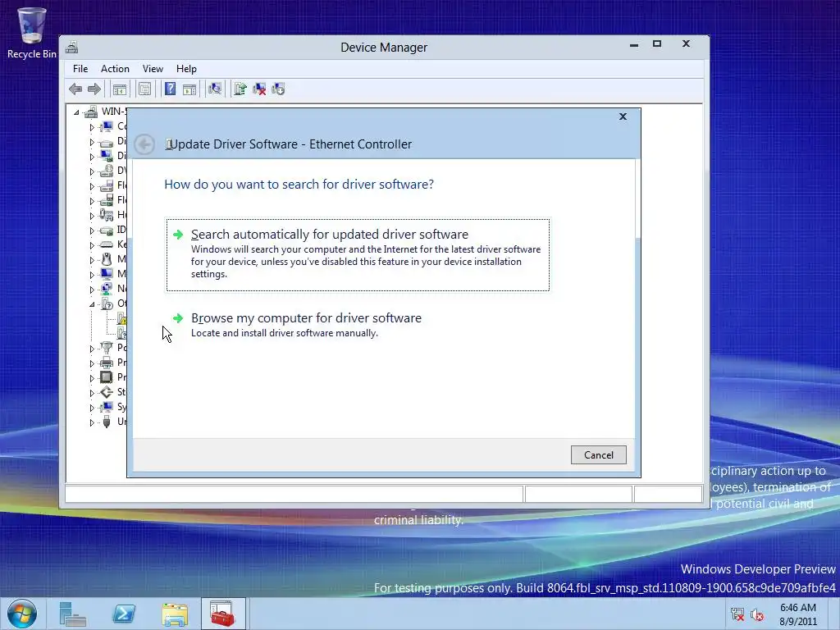Open the View menu
The width and height of the screenshot is (840, 630).
[x=153, y=69]
